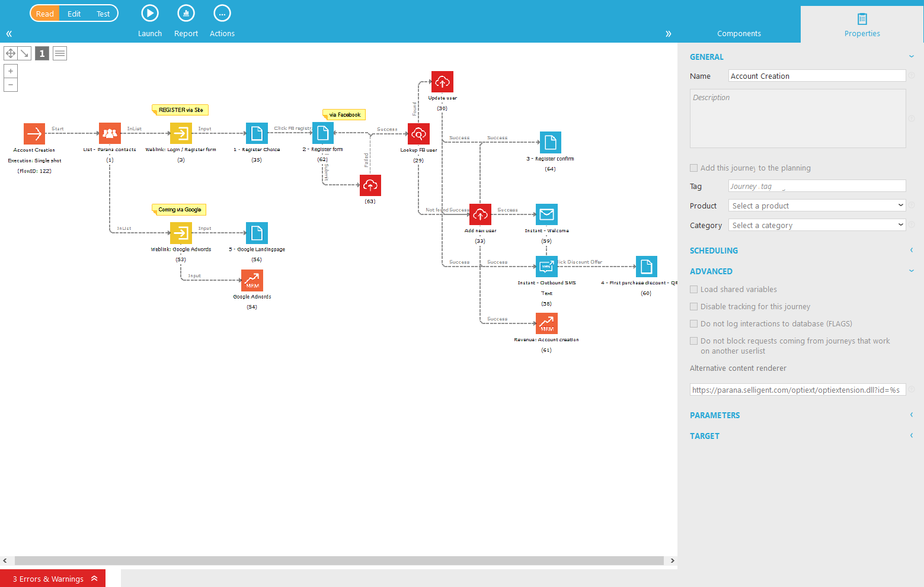Open the 3 Errors & Warnings panel
924x587 pixels.
tap(53, 579)
